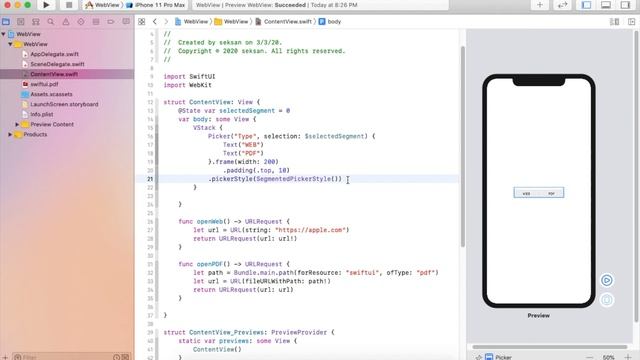Run the WebView app with the play button

(x=46, y=5)
